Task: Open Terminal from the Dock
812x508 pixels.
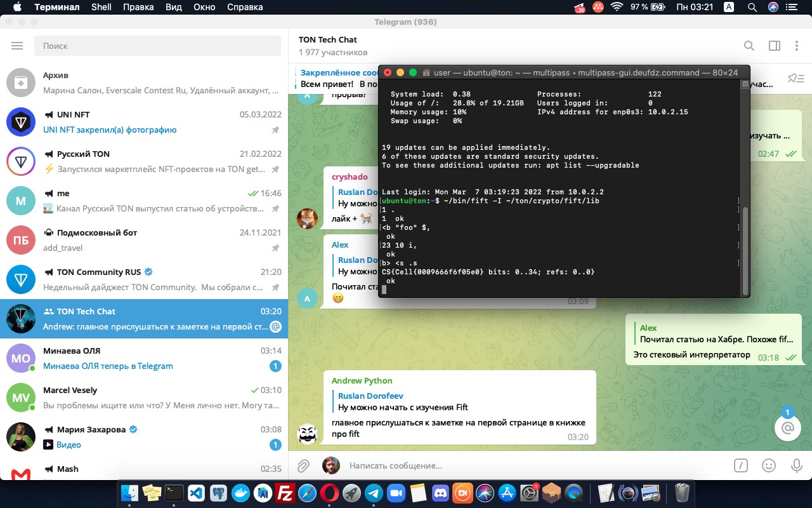Action: (174, 492)
